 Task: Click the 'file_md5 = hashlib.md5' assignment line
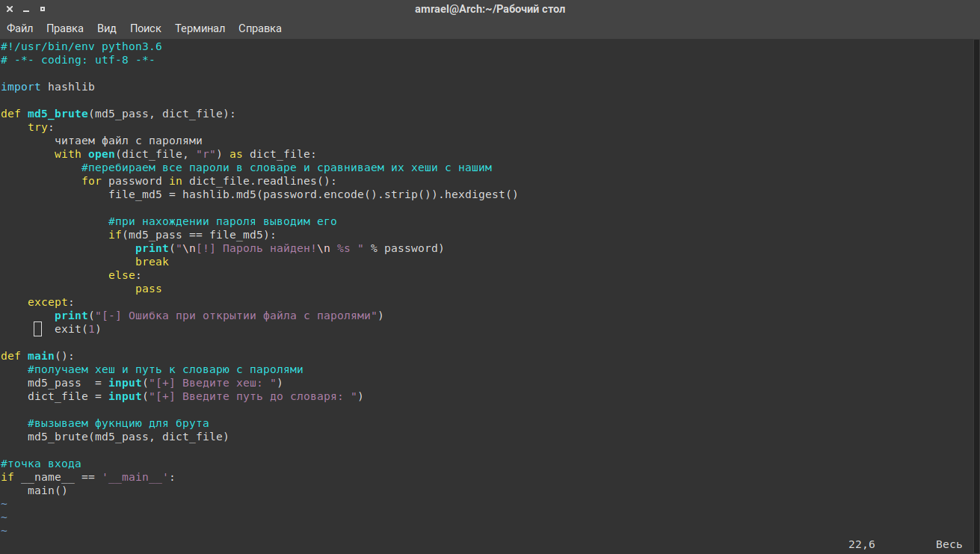(x=313, y=194)
